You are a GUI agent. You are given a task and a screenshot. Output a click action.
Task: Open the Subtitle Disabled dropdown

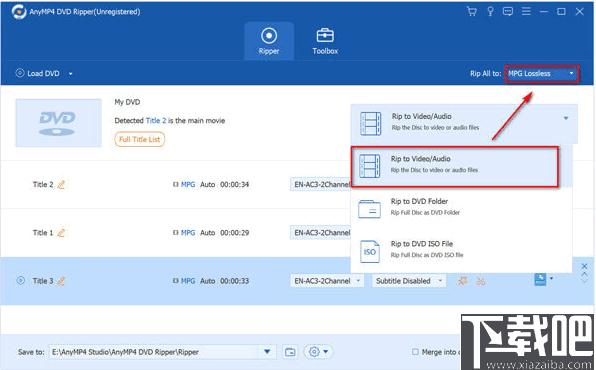click(x=409, y=281)
